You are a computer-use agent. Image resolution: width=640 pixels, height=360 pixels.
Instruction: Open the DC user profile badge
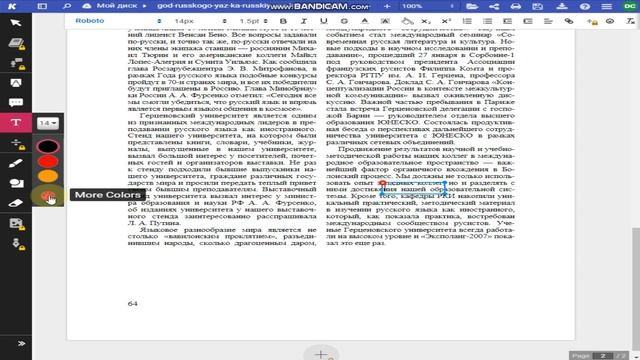(x=629, y=6)
